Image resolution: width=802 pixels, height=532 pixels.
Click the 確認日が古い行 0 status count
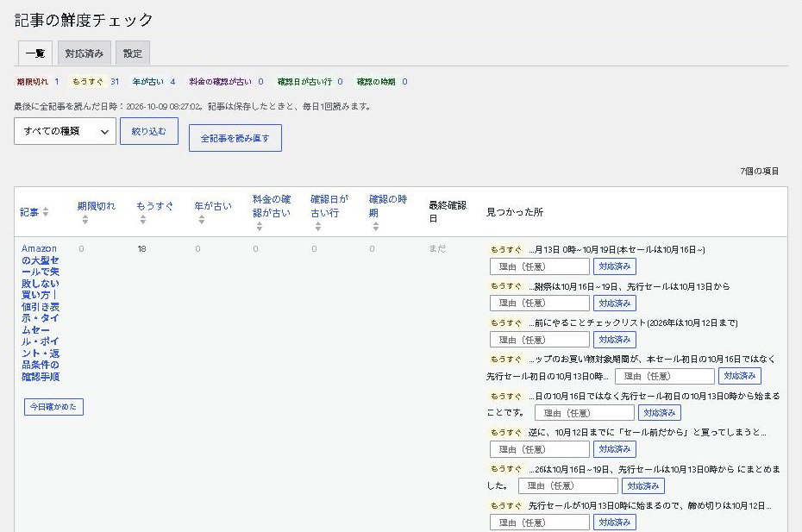pyautogui.click(x=310, y=82)
